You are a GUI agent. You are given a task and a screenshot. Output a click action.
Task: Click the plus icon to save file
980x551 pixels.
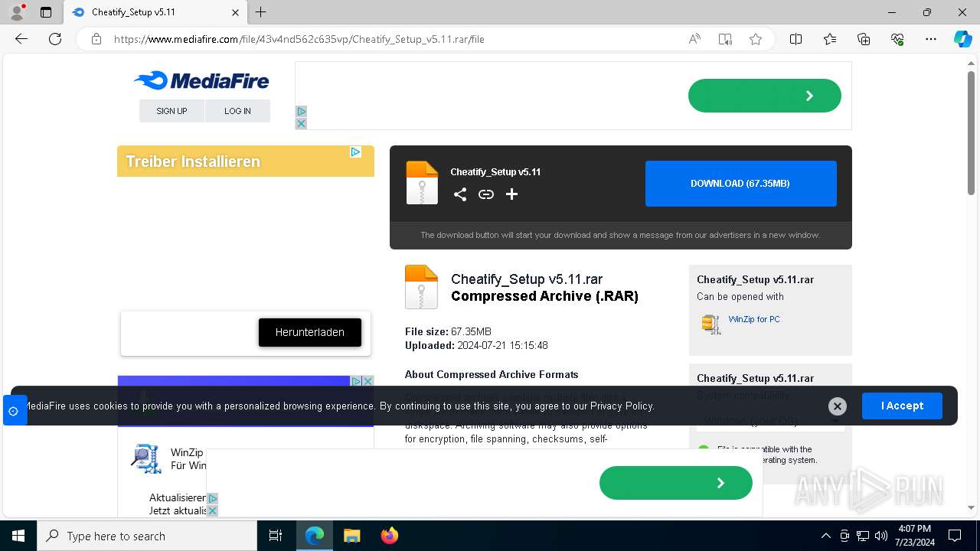click(511, 194)
